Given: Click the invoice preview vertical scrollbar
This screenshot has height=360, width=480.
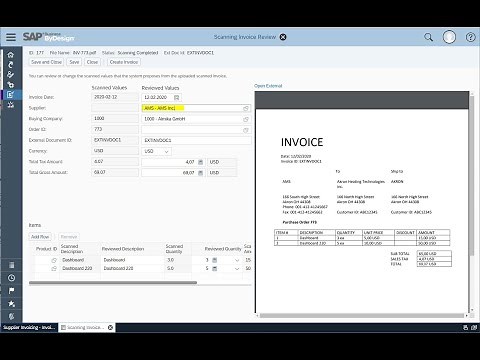Looking at the screenshot, I should pyautogui.click(x=471, y=175).
